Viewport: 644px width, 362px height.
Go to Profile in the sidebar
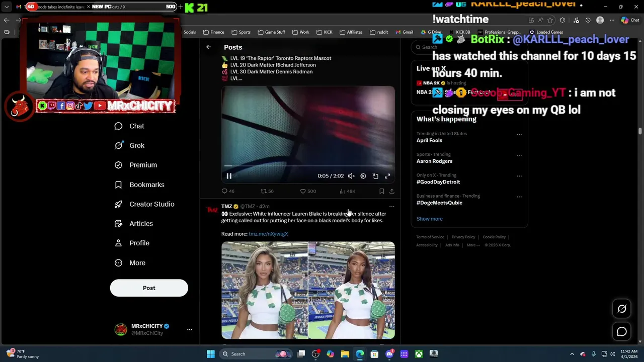132,243
